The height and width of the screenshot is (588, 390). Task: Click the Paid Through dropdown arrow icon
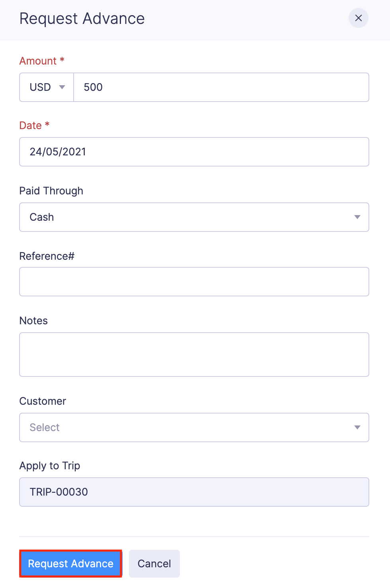[357, 217]
